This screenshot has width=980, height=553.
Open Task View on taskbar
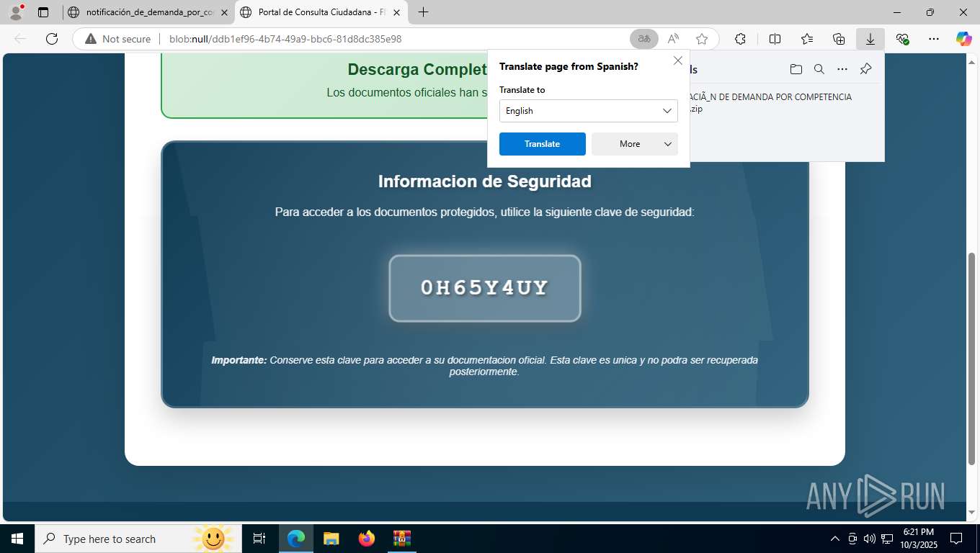pyautogui.click(x=259, y=539)
